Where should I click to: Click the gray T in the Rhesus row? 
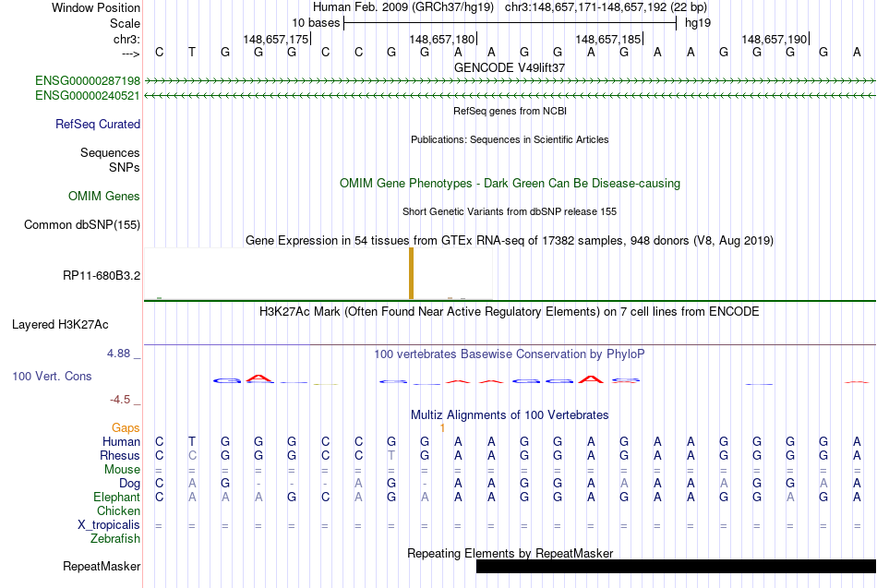pyautogui.click(x=391, y=456)
